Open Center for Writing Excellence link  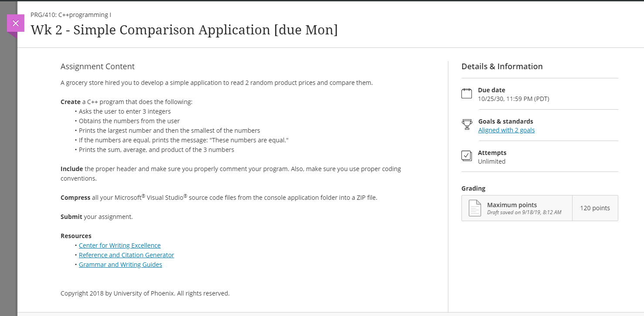pyautogui.click(x=120, y=245)
